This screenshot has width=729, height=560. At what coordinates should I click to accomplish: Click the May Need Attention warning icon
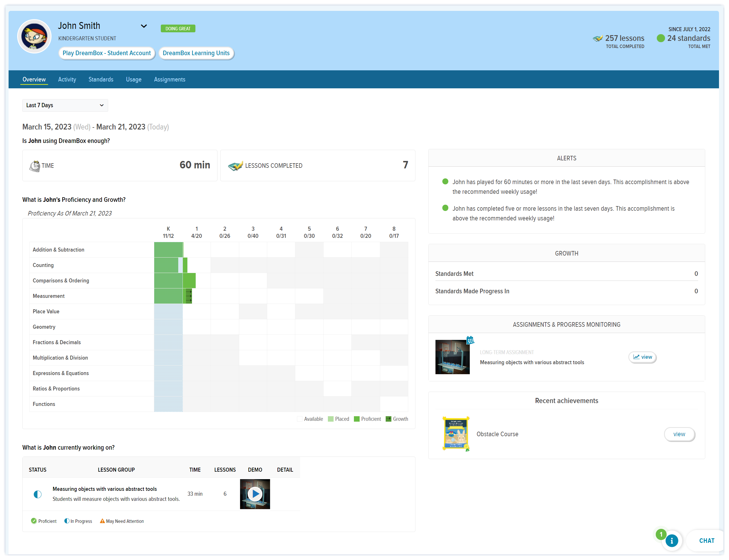pos(102,521)
